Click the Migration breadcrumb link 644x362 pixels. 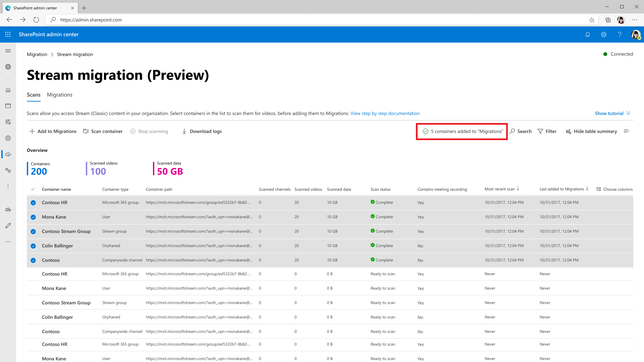[x=37, y=54]
